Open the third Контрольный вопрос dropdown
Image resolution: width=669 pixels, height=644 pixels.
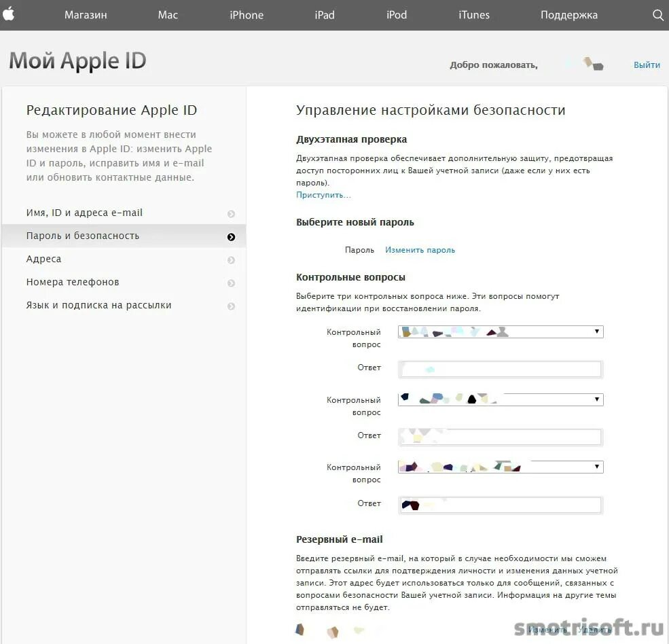[501, 467]
